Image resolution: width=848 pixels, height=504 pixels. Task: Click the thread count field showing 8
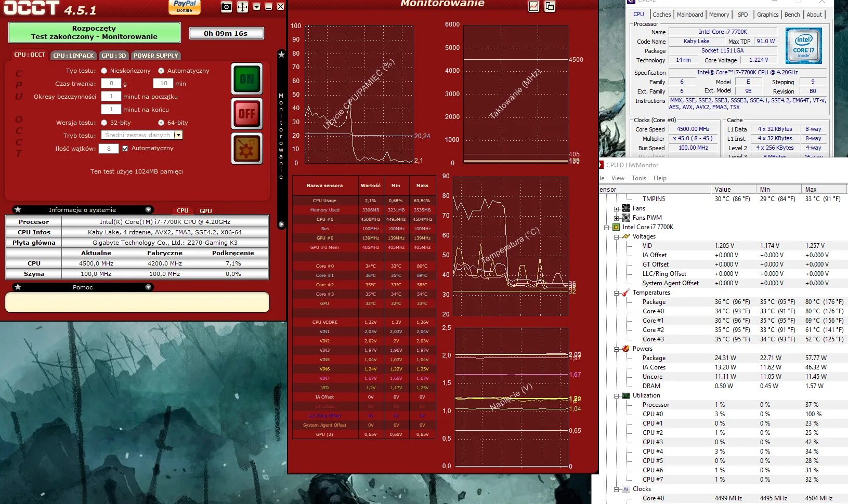[x=109, y=148]
